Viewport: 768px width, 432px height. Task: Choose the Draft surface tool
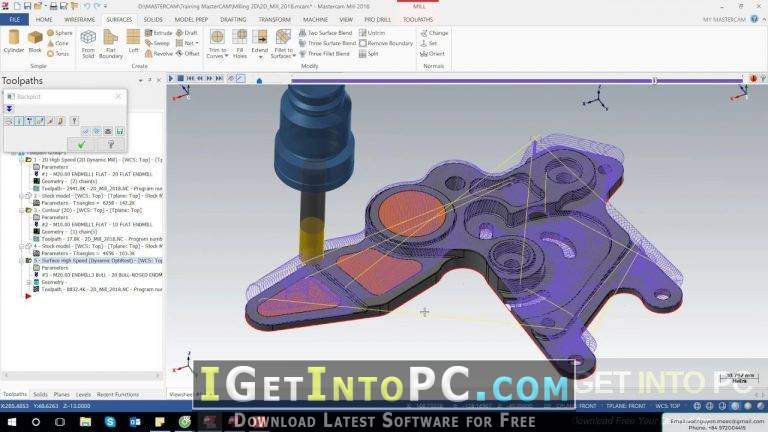(x=187, y=33)
